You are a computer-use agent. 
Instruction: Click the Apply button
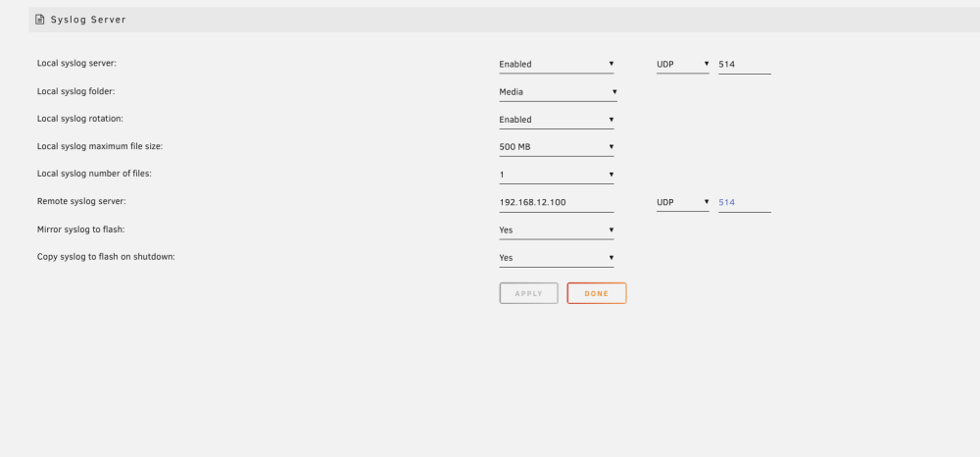tap(529, 293)
